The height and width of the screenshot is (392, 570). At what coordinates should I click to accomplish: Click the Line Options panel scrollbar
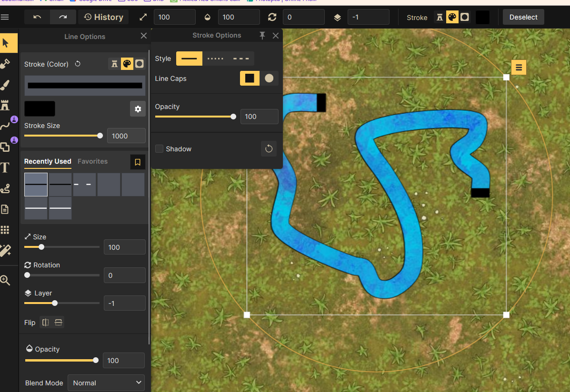(149, 197)
